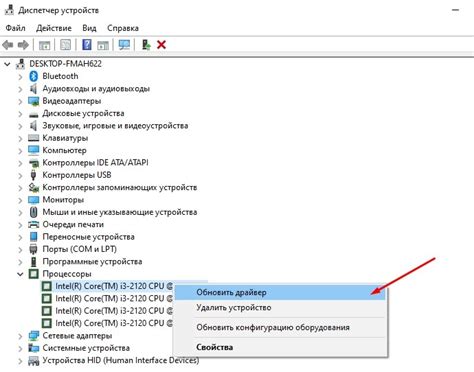Select the Очереди печати label
The image size is (474, 372).
pos(73,224)
